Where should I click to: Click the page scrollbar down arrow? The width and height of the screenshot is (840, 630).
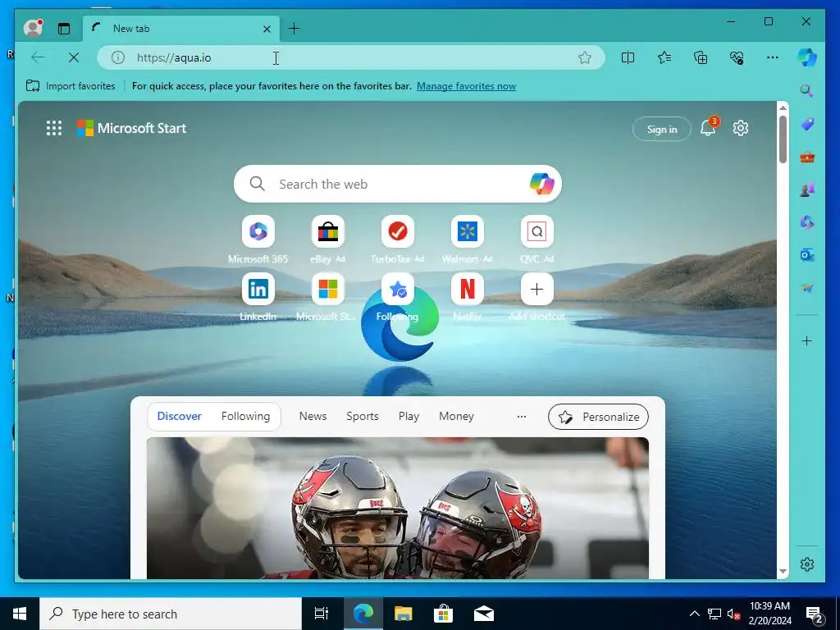(783, 572)
